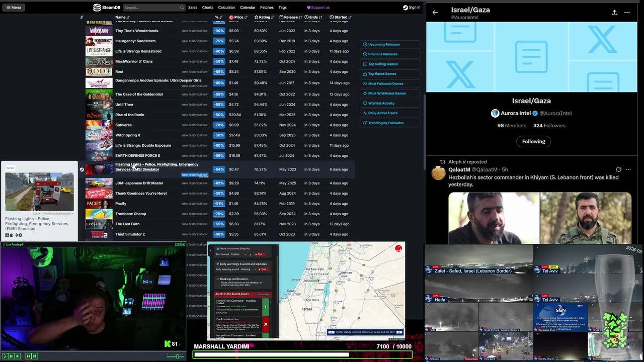Open QalaatM profile avatar
This screenshot has width=644, height=362.
coord(438,173)
